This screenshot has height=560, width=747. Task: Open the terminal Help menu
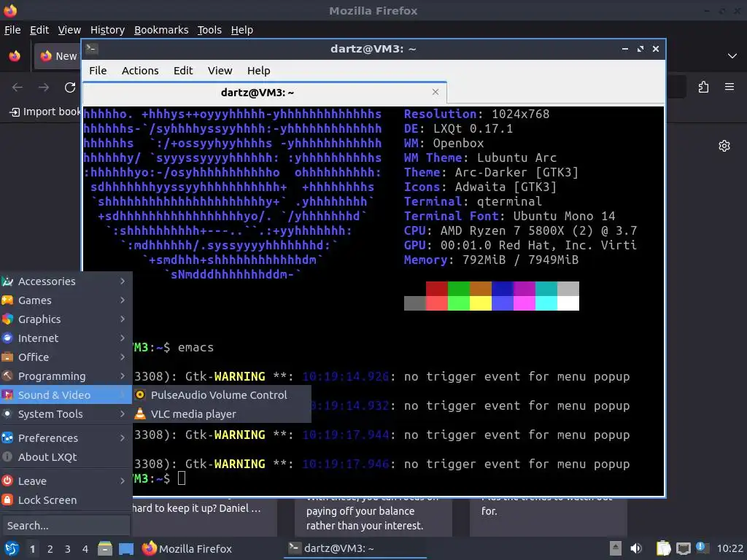(x=259, y=71)
